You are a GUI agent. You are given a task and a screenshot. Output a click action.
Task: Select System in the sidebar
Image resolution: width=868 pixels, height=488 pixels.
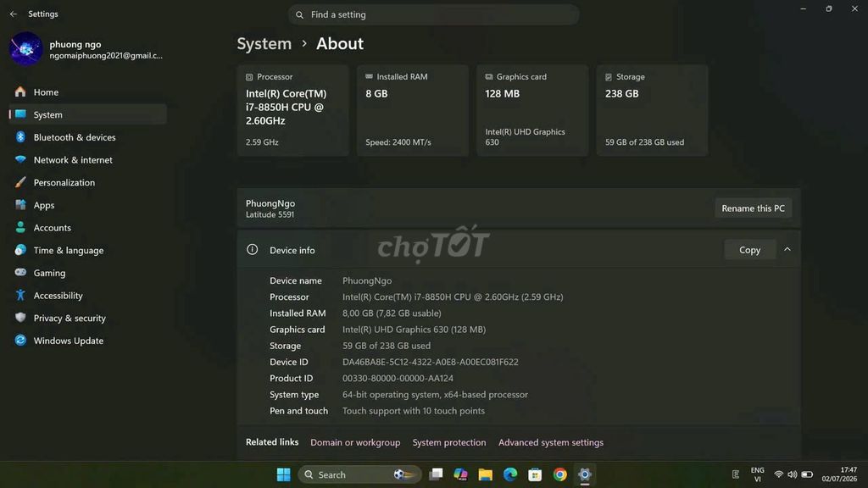click(87, 114)
